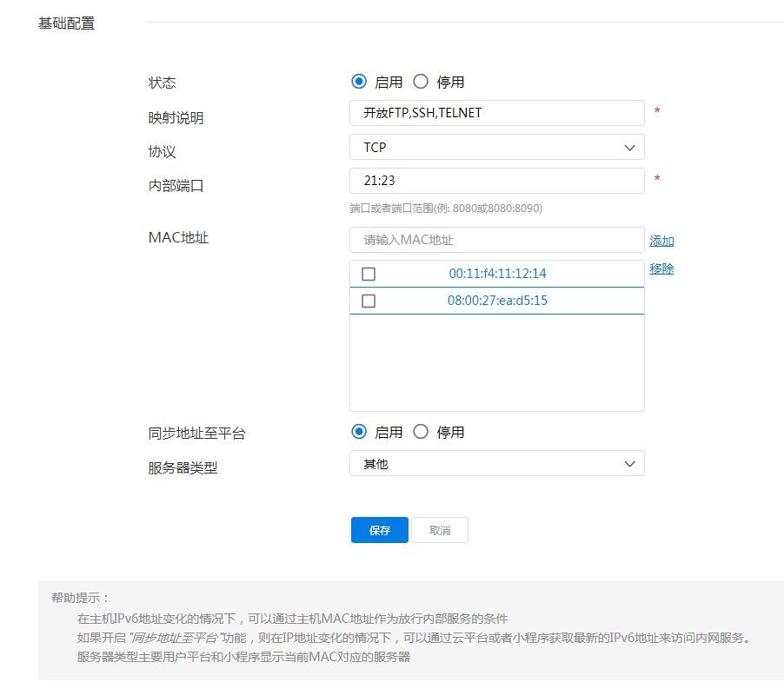Click the blue 保存 button

(x=379, y=530)
